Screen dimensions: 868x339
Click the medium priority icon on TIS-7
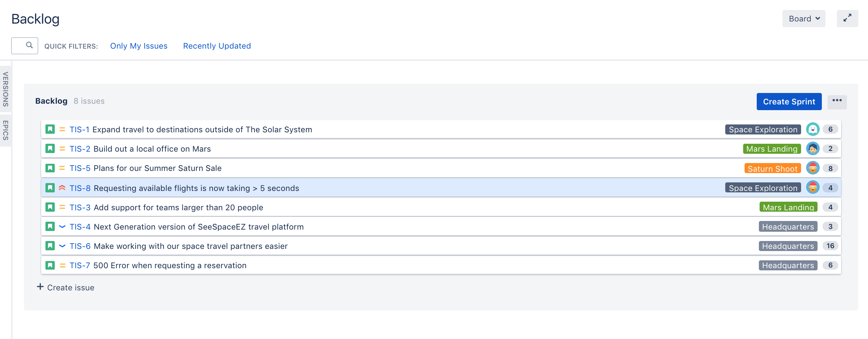(x=62, y=265)
